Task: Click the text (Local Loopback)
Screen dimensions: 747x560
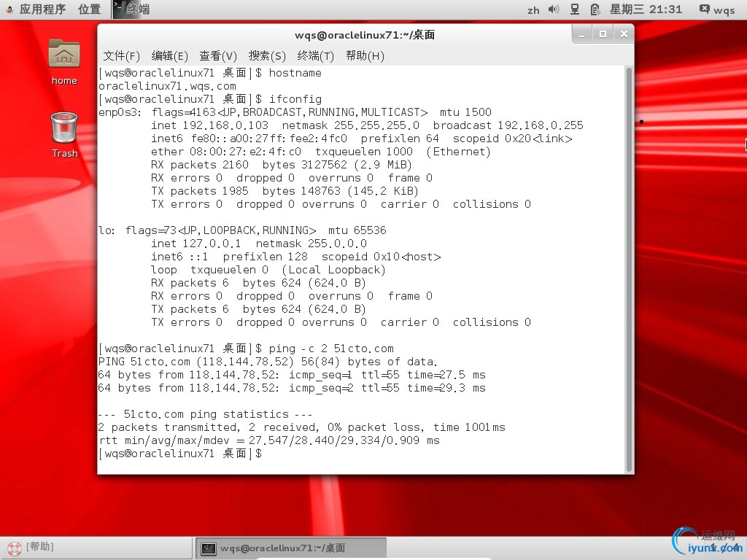Action: point(333,270)
